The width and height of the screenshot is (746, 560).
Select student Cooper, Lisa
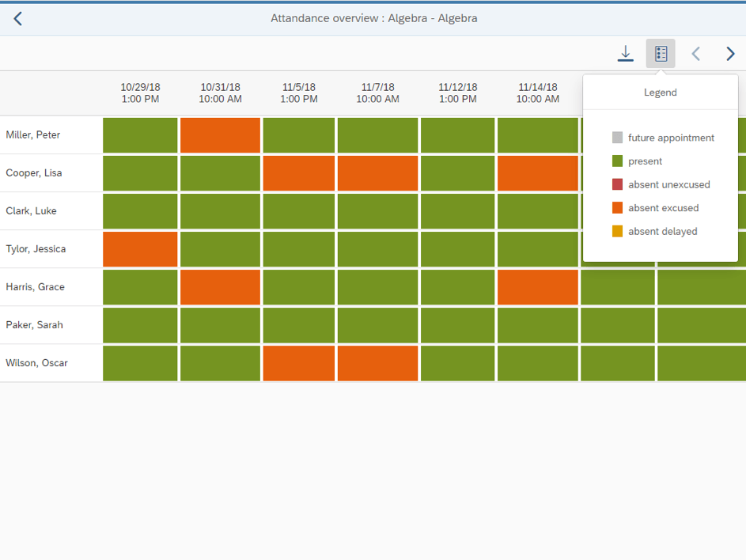point(34,173)
